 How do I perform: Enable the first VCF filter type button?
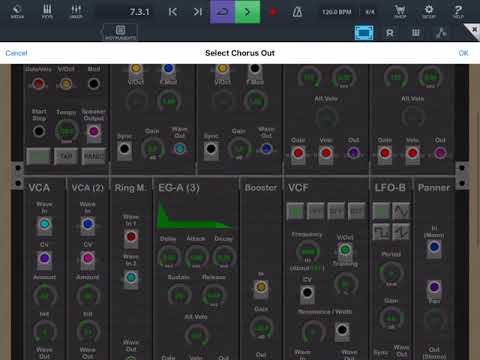point(295,211)
